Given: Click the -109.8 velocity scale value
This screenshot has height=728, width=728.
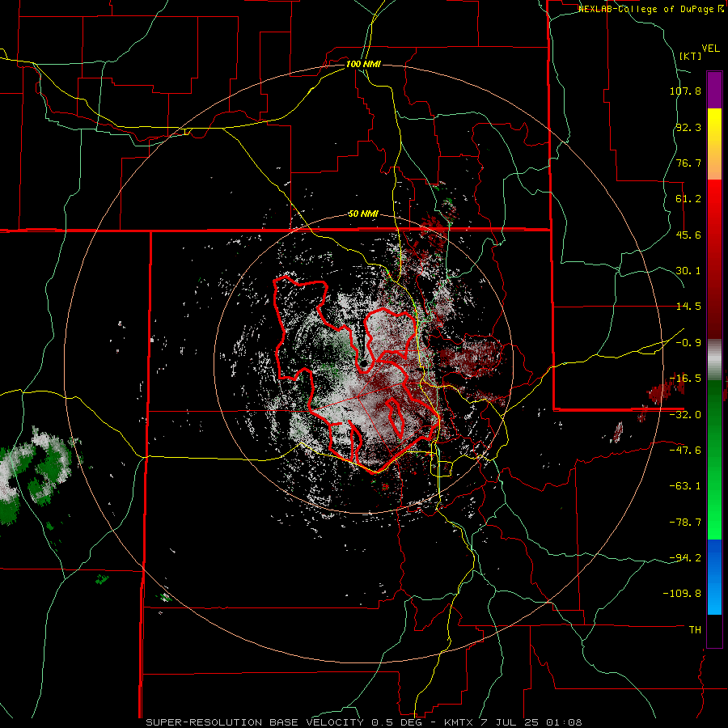Looking at the screenshot, I should pos(683,594).
